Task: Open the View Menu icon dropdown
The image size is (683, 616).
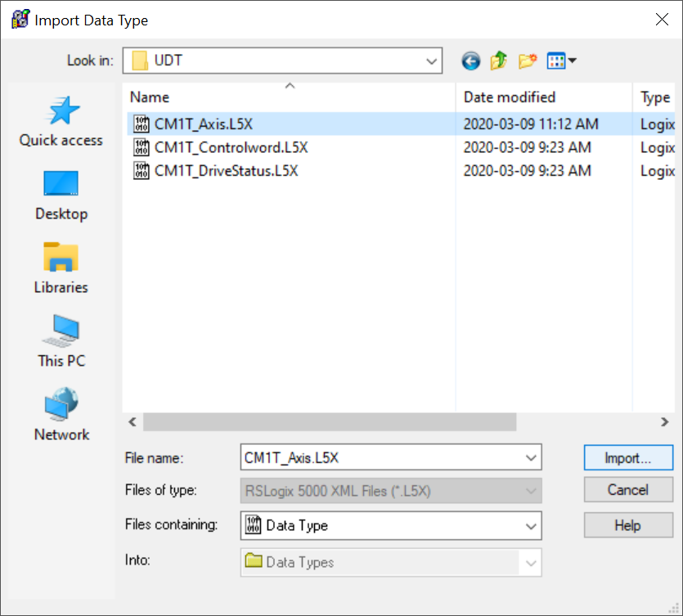Action: click(x=562, y=61)
